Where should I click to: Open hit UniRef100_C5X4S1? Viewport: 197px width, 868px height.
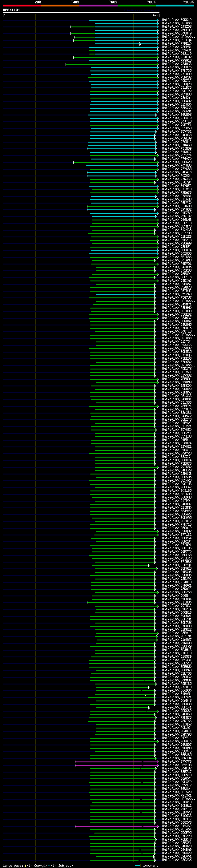177,50
